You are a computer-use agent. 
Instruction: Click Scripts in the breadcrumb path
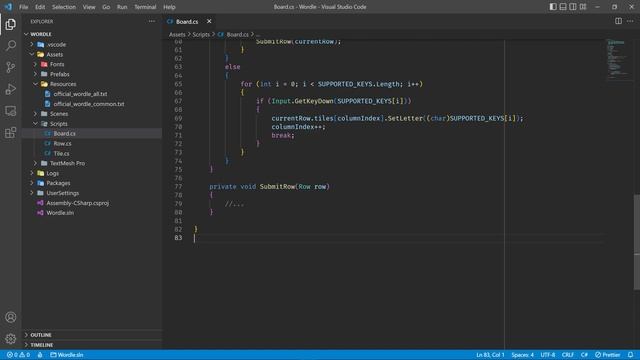(201, 35)
